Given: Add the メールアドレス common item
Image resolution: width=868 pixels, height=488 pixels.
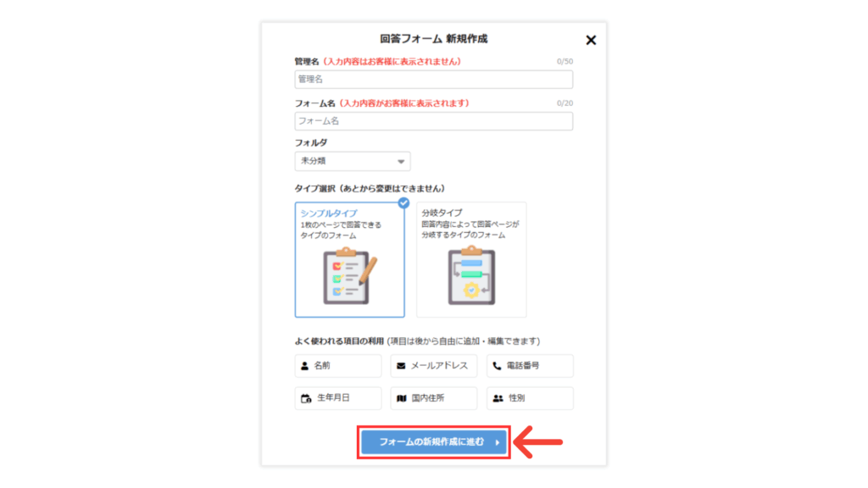Looking at the screenshot, I should point(434,366).
